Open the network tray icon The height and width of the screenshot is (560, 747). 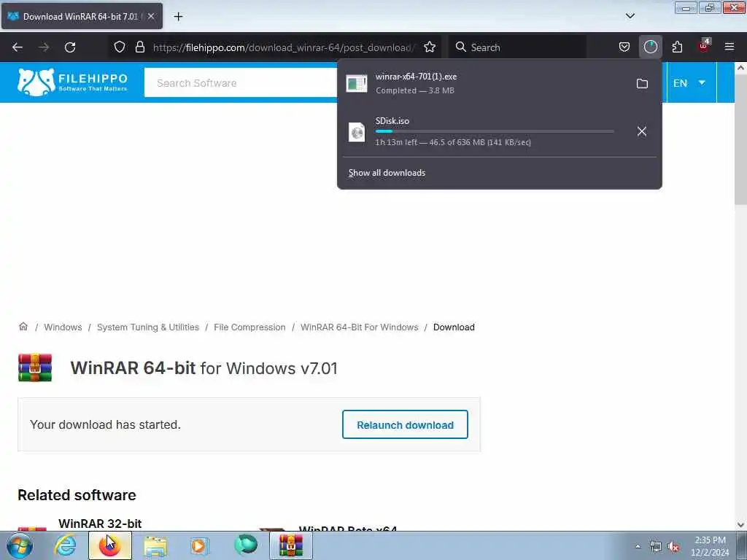pos(656,546)
